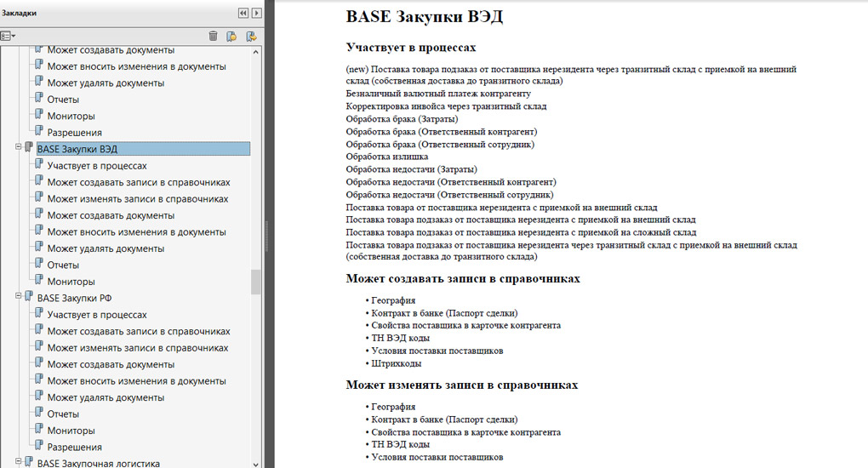Image resolution: width=868 pixels, height=468 pixels.
Task: Click Безналичный валютный платеж контрагенту line
Action: (438, 94)
